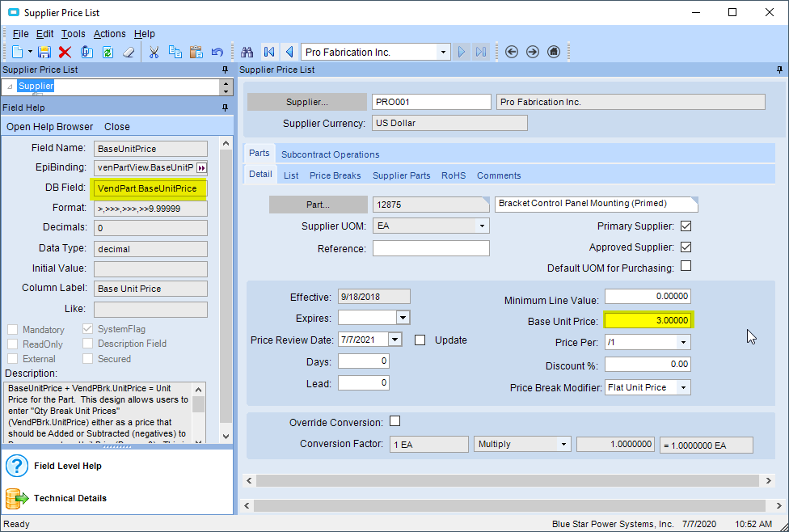Click the scissors Cut icon
The width and height of the screenshot is (789, 532).
click(x=154, y=52)
